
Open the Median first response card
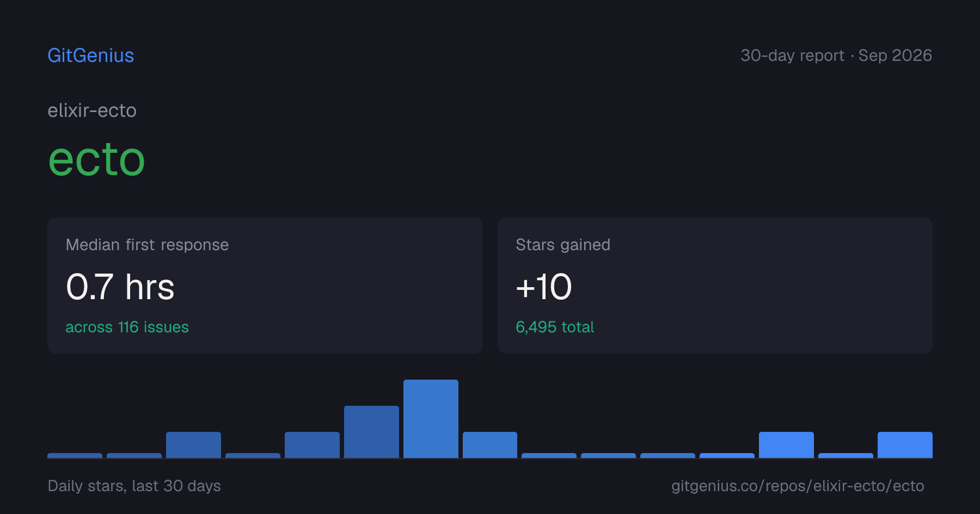[265, 286]
